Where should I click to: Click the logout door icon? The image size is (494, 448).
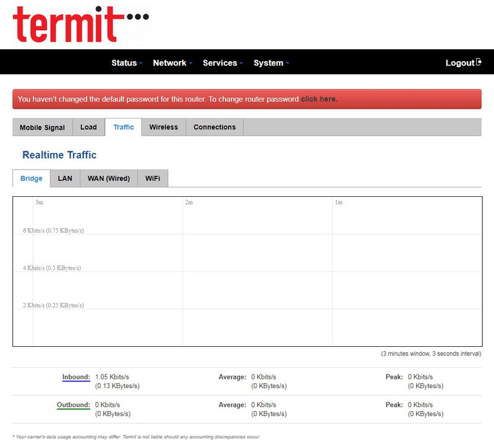[x=479, y=62]
